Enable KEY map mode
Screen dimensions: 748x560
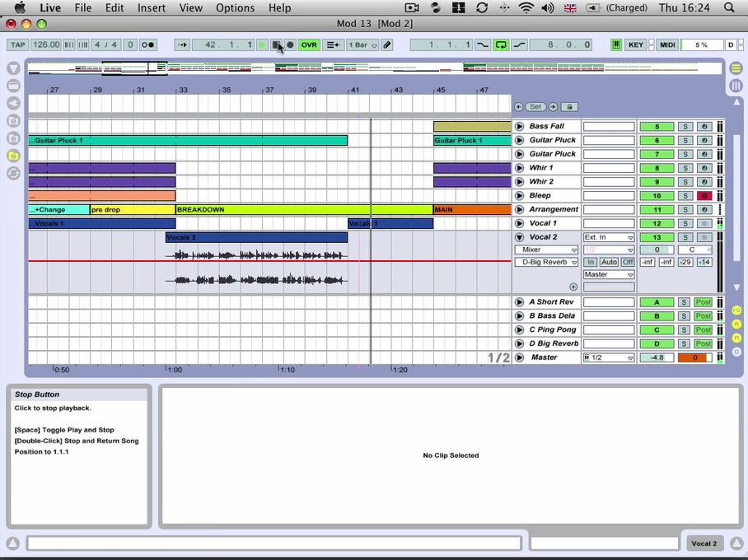pos(635,44)
